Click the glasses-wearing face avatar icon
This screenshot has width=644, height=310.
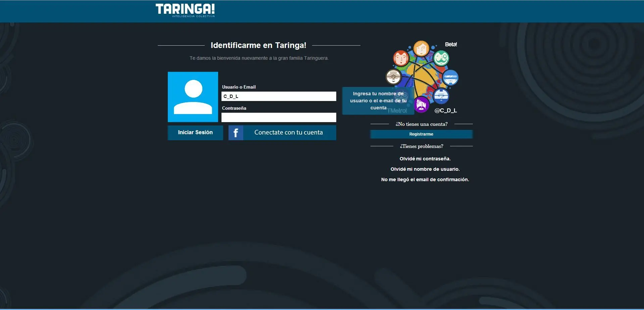pos(393,77)
